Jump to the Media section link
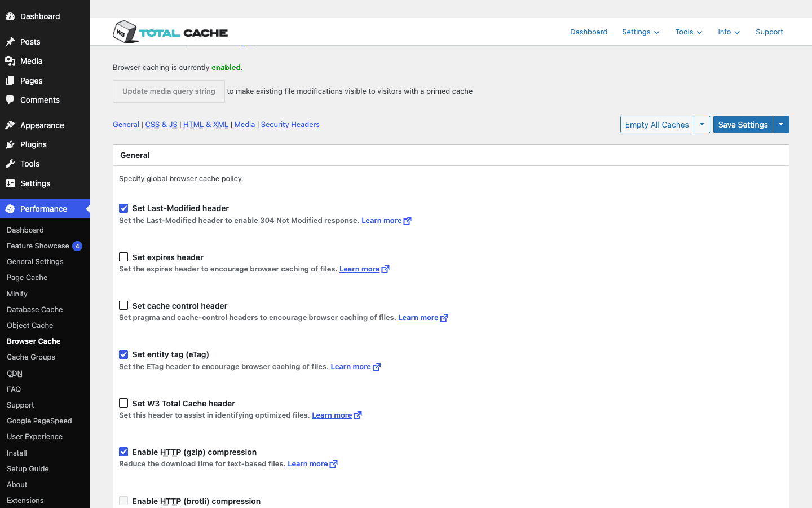Viewport: 812px width, 508px height. (x=245, y=125)
